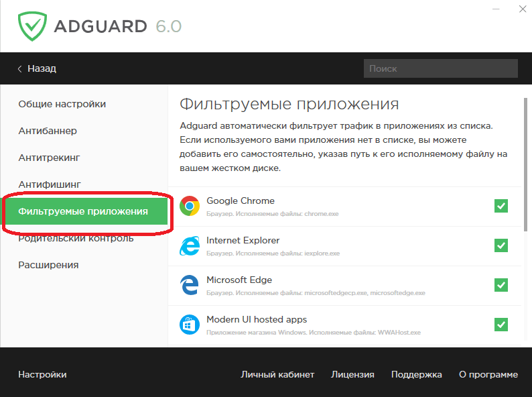Click the Microsoft Edge icon

[x=190, y=285]
